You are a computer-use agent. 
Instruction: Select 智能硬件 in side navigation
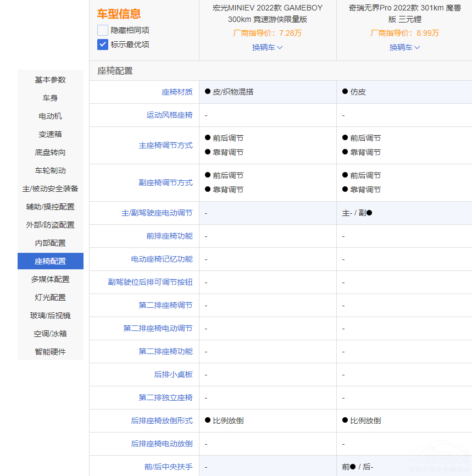tap(51, 352)
